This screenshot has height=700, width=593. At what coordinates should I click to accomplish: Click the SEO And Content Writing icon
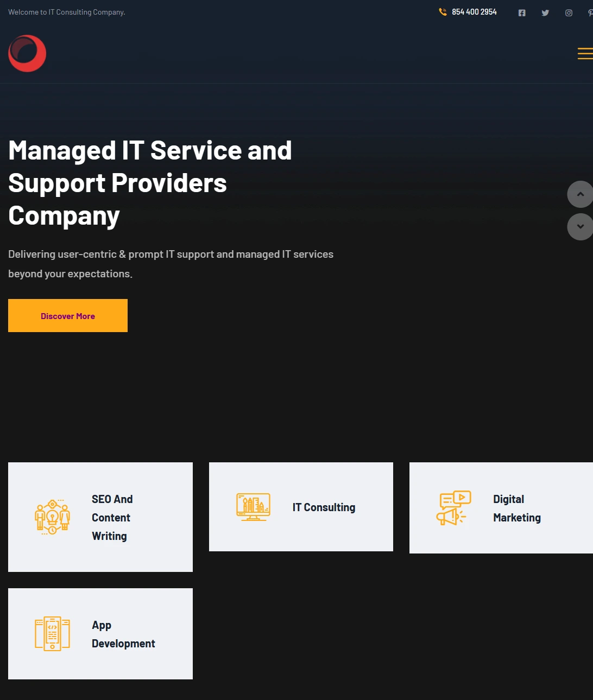point(53,517)
